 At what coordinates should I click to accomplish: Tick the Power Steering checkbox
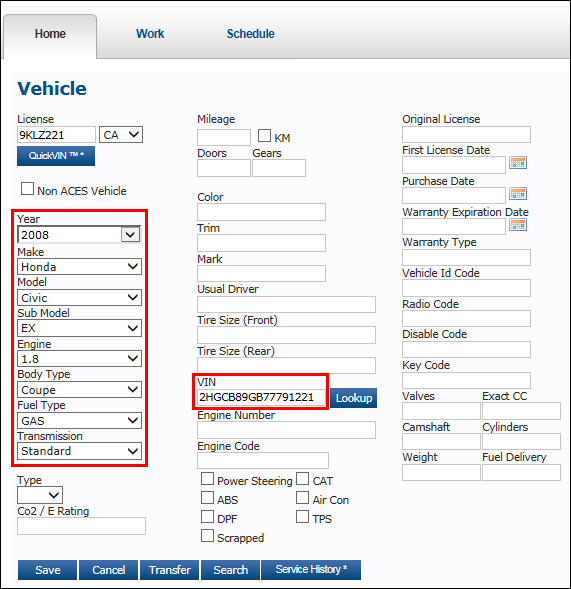pos(207,479)
